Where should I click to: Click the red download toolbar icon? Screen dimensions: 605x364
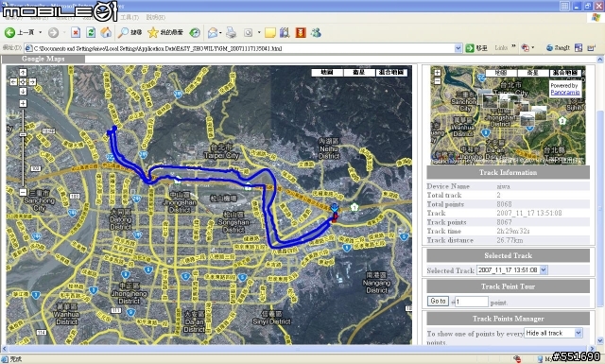tap(301, 33)
